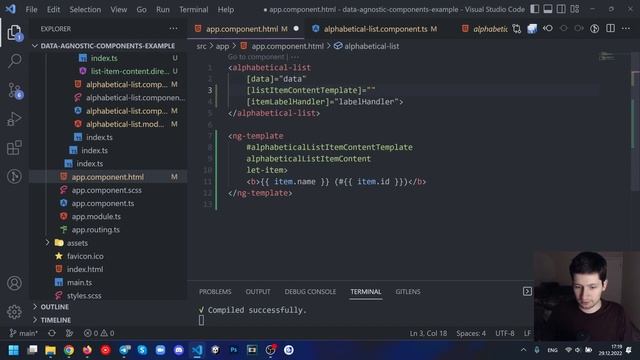Open list-item-content.dire... file in explorer
Viewport: 640px width, 360px height.
pos(130,71)
